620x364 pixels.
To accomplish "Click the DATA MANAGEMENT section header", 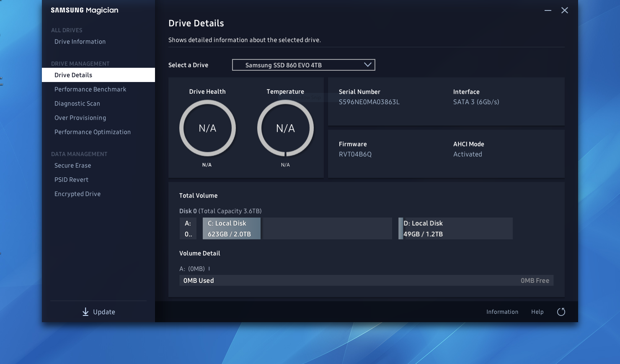I will point(79,154).
